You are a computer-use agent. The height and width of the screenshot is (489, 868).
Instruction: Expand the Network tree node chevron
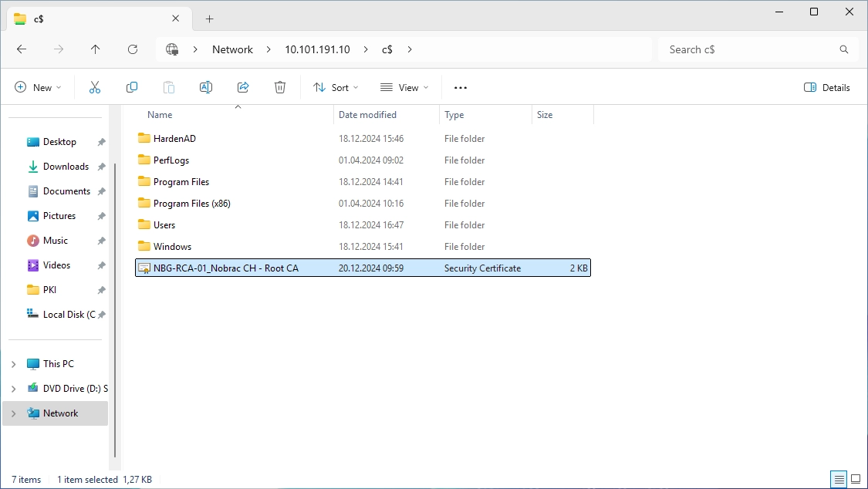click(x=14, y=413)
